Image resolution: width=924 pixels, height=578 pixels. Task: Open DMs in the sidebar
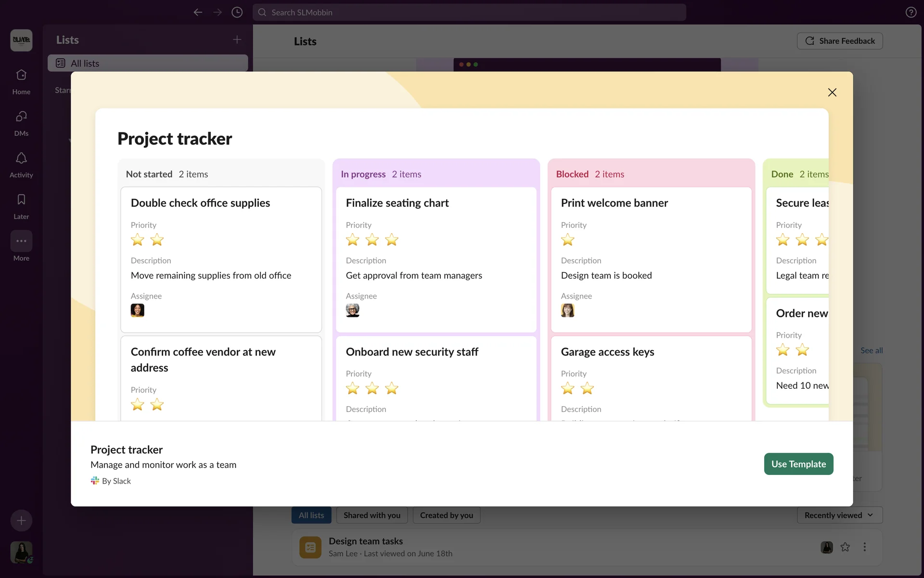coord(21,117)
